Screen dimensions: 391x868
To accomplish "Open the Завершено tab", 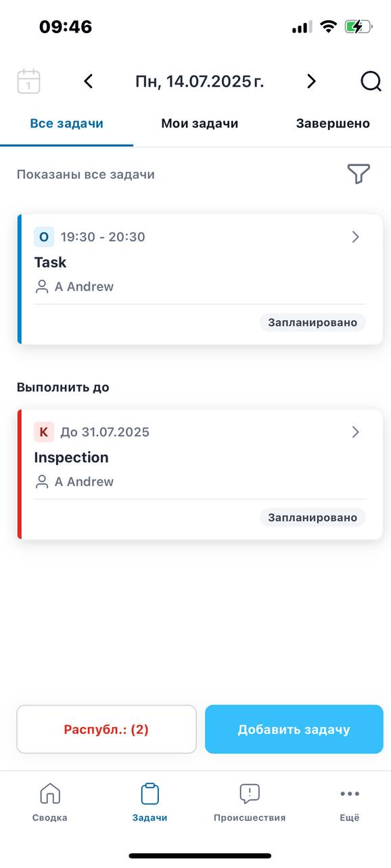I will (331, 123).
